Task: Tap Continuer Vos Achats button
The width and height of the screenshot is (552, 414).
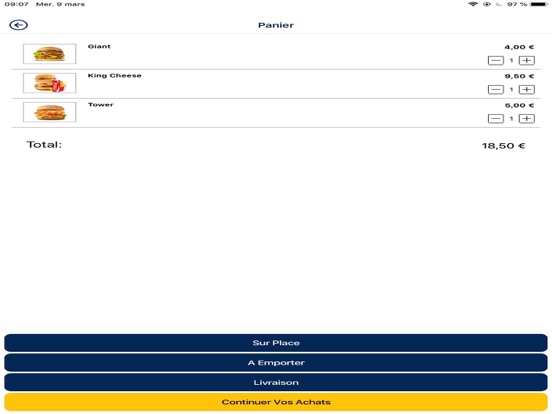Action: (x=276, y=402)
